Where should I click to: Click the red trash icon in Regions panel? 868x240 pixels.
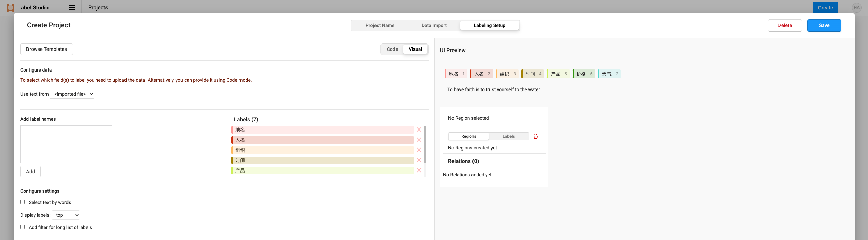(536, 136)
